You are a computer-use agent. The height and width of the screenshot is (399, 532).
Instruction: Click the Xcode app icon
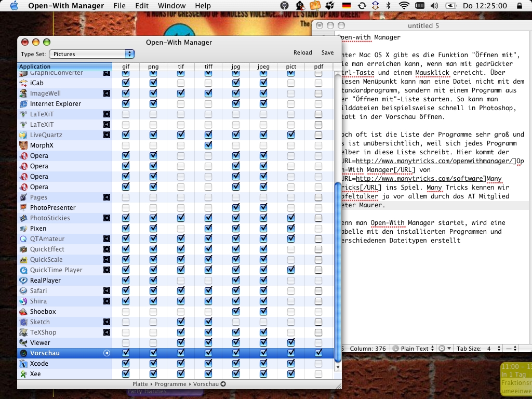23,363
